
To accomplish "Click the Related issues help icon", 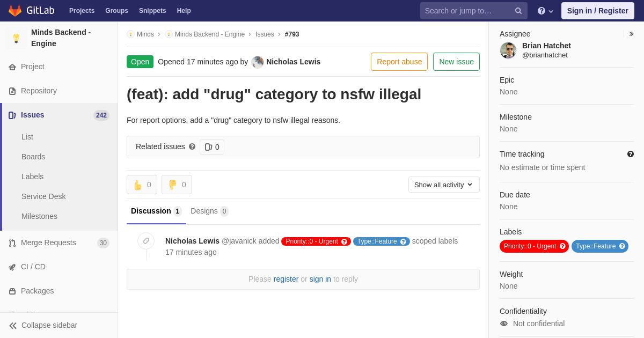I will 192,146.
